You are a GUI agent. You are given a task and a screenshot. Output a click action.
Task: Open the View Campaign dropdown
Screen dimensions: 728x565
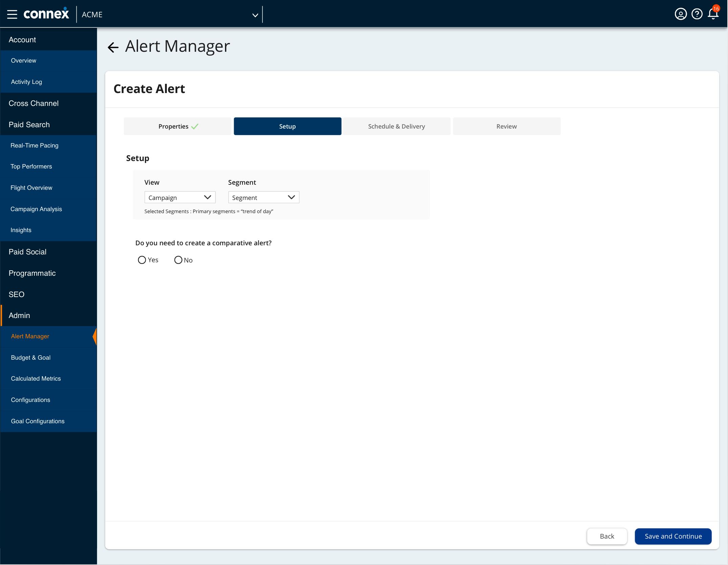click(x=180, y=197)
